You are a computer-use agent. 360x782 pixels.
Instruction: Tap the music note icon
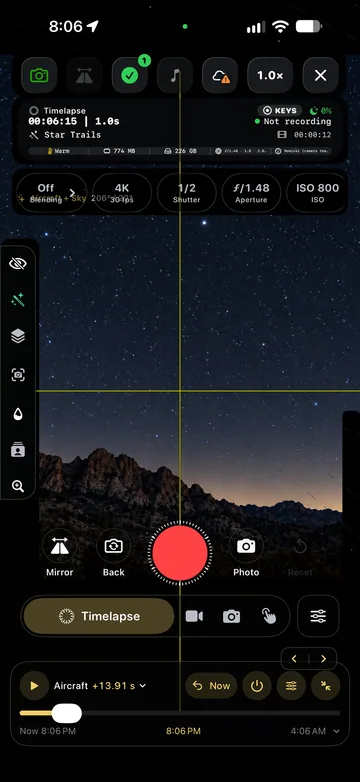coord(175,75)
